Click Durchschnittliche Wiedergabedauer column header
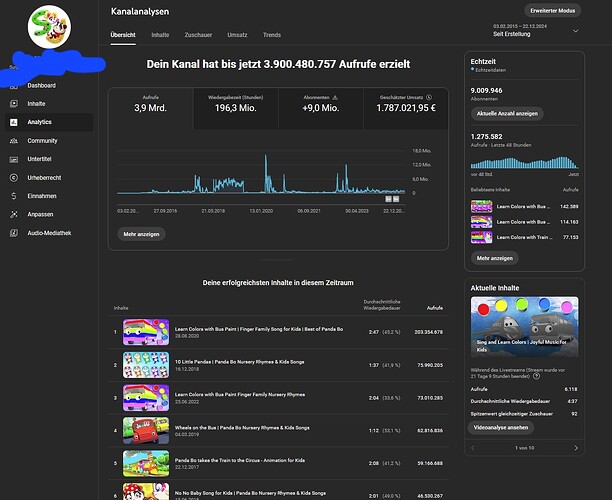Screen dimensions: 612x500 [382, 305]
